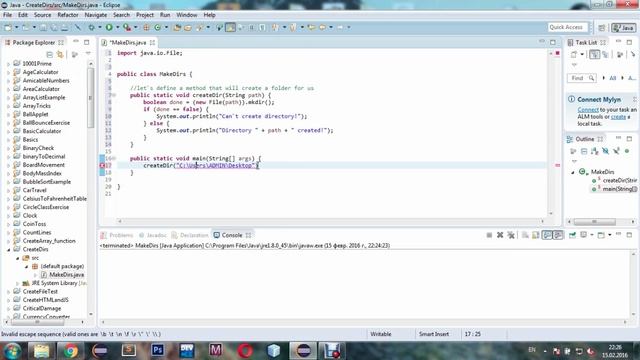The image size is (640, 360).
Task: Collapse the src folder node
Action: [x=18, y=258]
